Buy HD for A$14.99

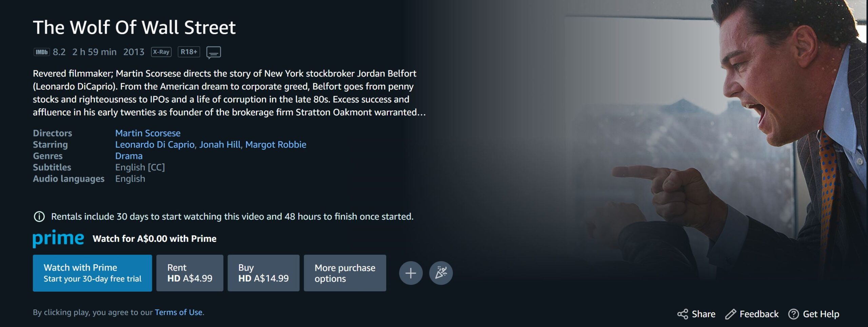pos(263,273)
